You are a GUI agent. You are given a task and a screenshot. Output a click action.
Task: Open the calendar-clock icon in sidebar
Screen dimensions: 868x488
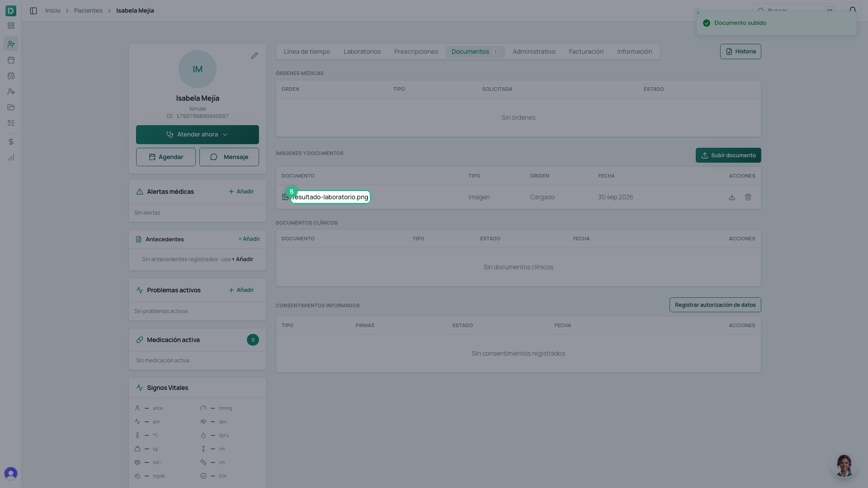(11, 76)
